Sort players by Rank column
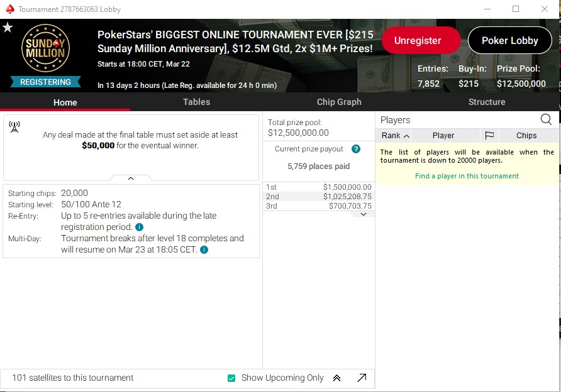The image size is (561, 392). point(394,136)
